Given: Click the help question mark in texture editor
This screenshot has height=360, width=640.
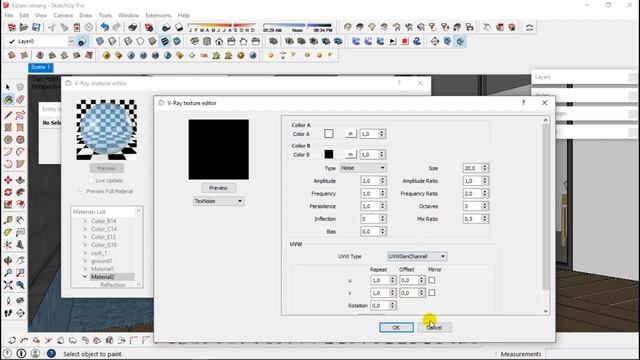Looking at the screenshot, I should coord(523,103).
